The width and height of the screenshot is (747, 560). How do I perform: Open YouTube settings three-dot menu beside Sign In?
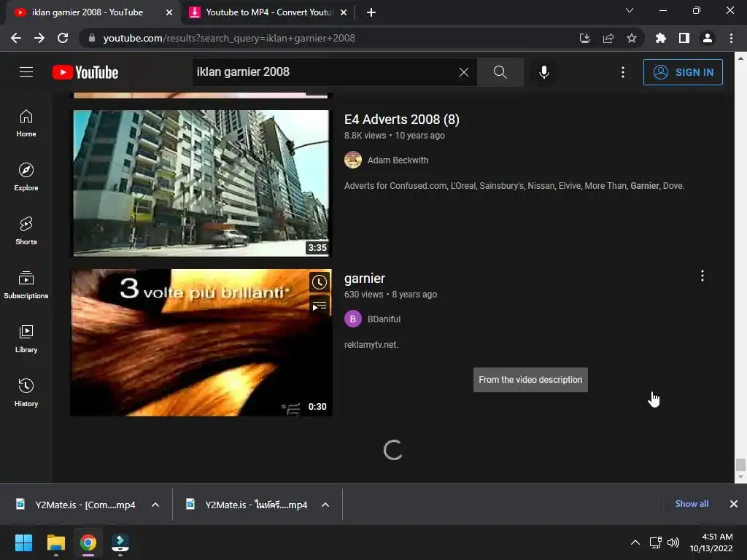(x=623, y=72)
